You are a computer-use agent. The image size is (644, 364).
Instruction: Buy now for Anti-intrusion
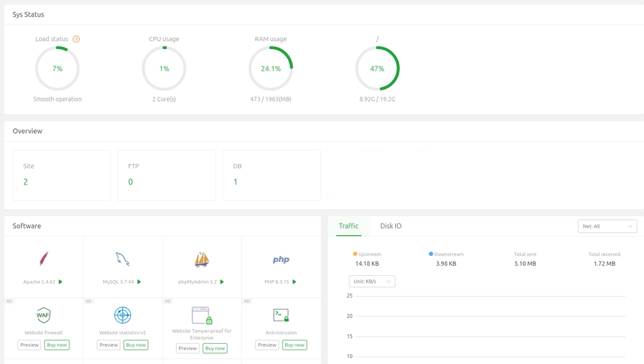(294, 345)
